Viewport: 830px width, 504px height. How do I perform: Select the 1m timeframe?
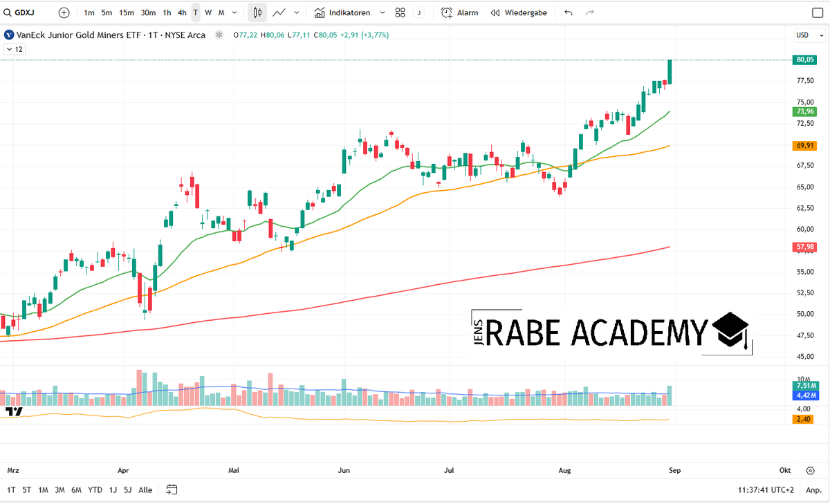[89, 12]
